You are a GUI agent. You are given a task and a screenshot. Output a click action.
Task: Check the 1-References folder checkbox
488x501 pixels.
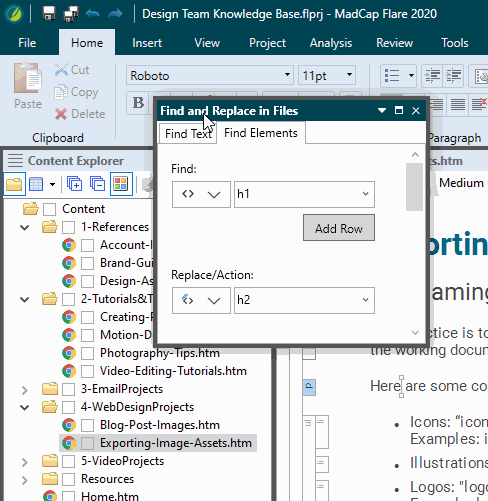click(68, 227)
